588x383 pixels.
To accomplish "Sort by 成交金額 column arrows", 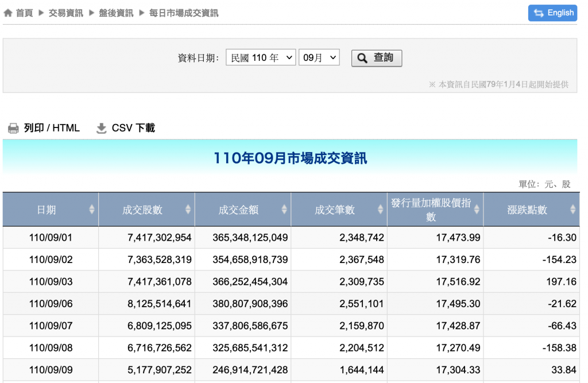I will tap(284, 210).
